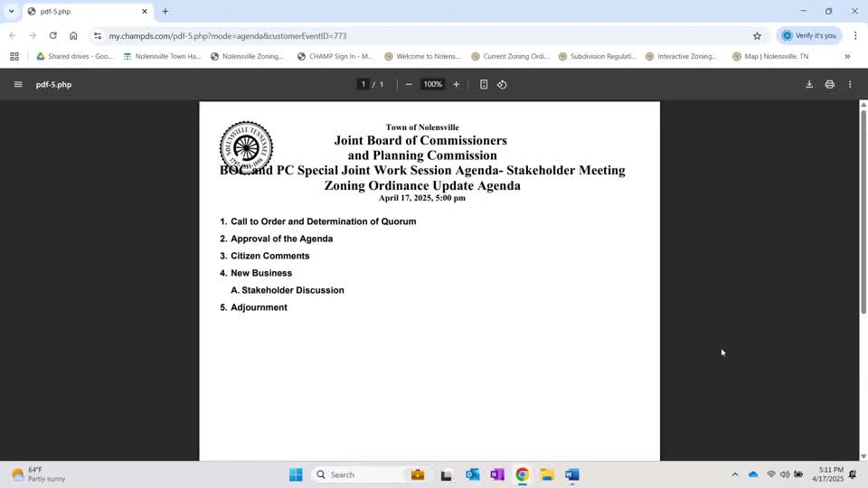Show hidden system tray icons
This screenshot has width=868, height=488.
pyautogui.click(x=734, y=474)
